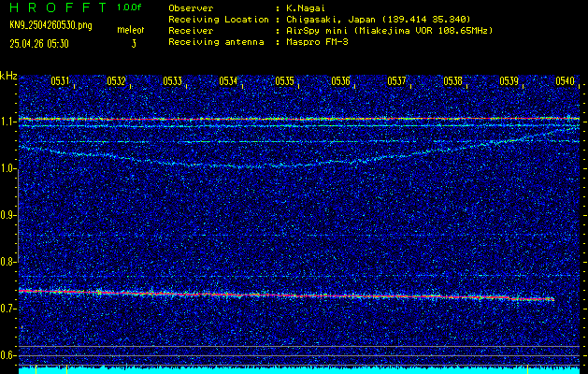Screen dimensions: 588x374
Task: Click the meteor count label
Action: pos(131,30)
